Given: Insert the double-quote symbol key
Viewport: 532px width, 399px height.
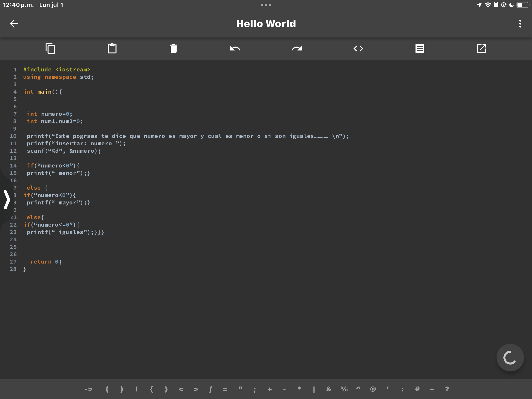Looking at the screenshot, I should tap(240, 389).
